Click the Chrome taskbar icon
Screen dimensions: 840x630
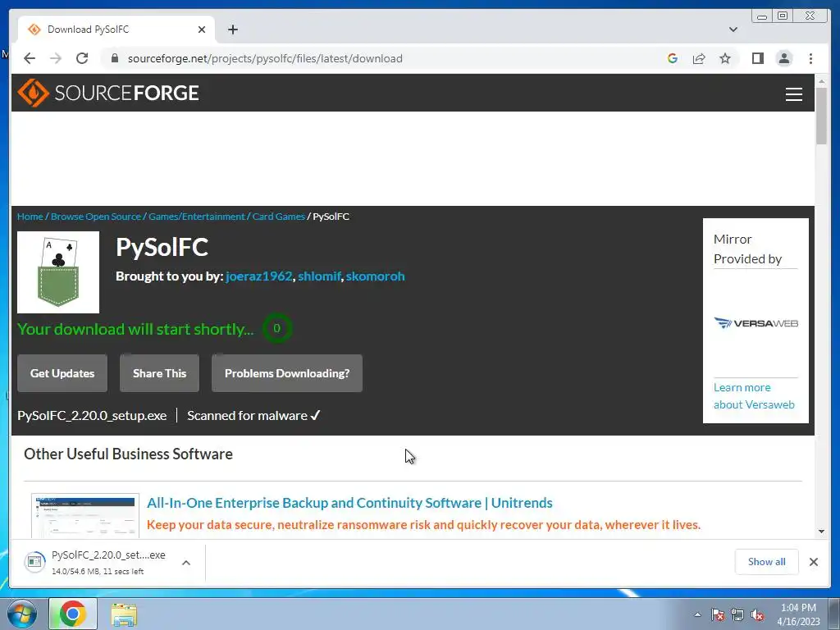click(73, 614)
